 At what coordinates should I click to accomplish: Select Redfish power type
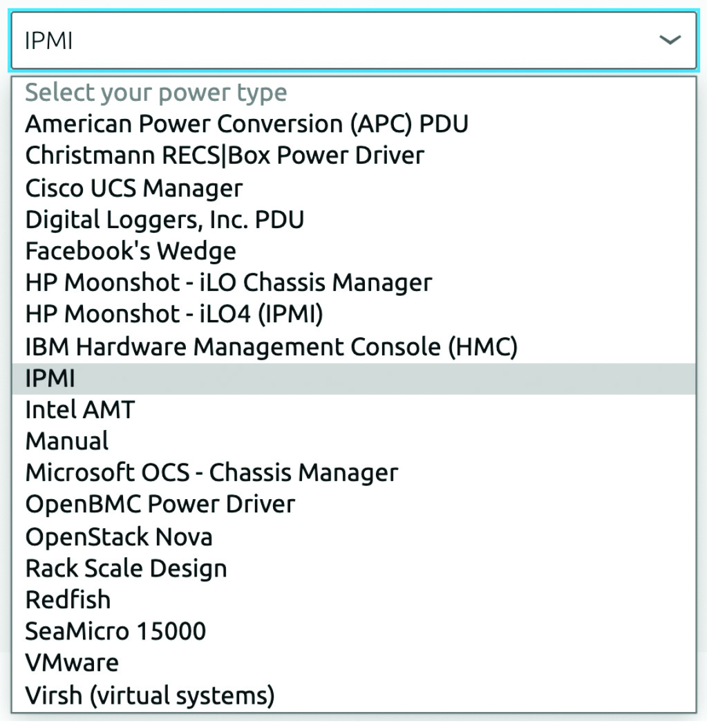[68, 600]
